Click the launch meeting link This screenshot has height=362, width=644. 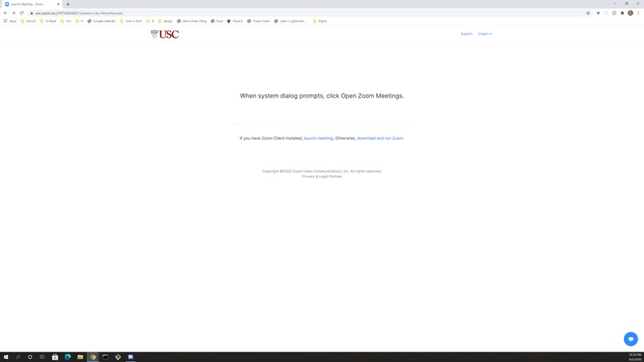point(318,138)
